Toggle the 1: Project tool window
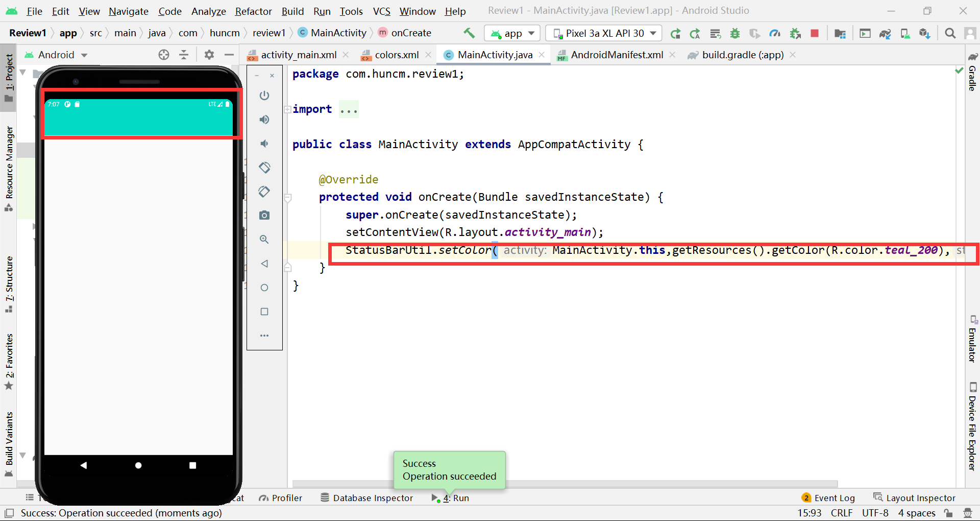 [9, 77]
